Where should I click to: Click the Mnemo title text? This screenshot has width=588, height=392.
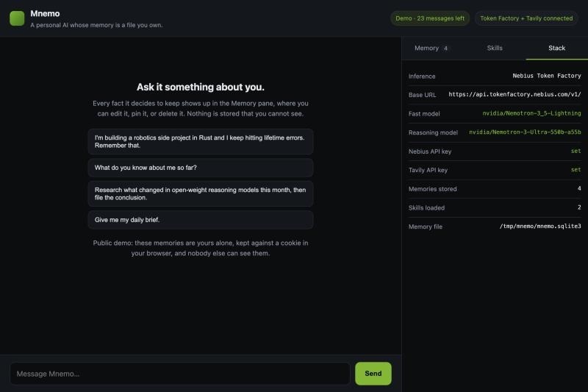pos(45,13)
